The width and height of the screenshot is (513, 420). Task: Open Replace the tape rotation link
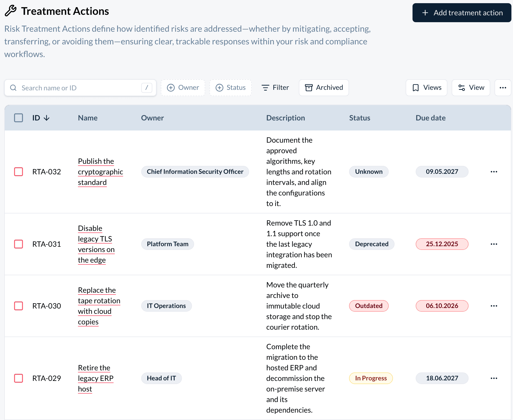(x=99, y=306)
